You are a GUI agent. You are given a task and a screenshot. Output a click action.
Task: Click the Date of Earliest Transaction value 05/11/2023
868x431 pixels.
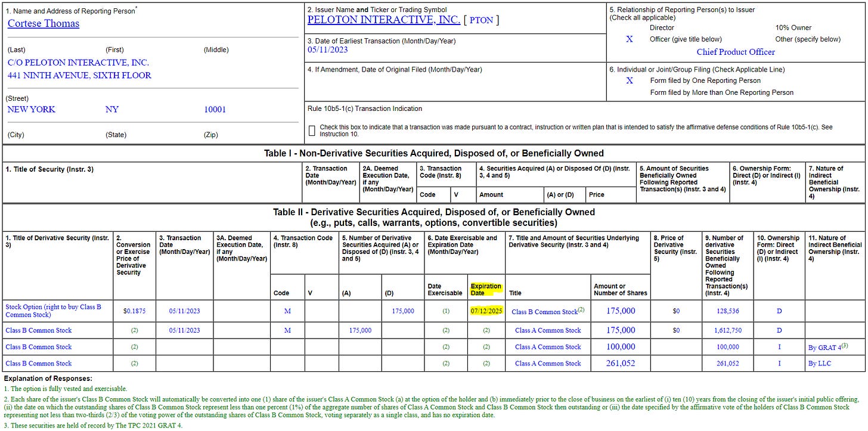tap(328, 49)
